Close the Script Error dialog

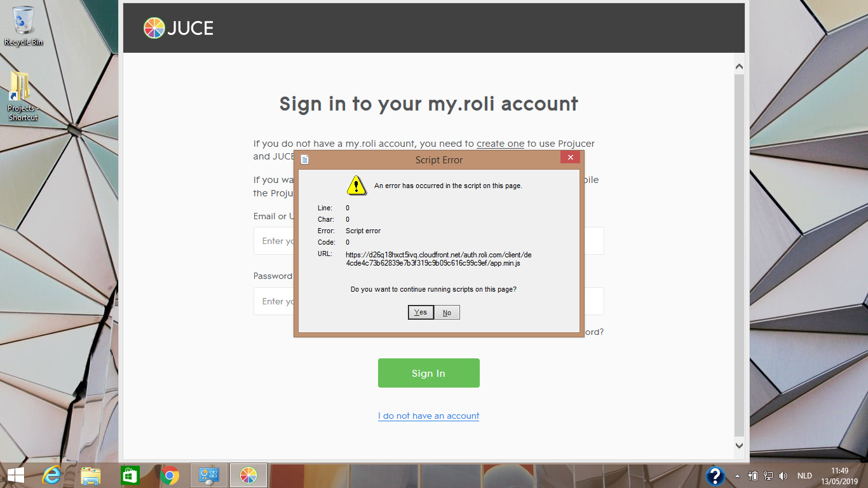point(570,158)
